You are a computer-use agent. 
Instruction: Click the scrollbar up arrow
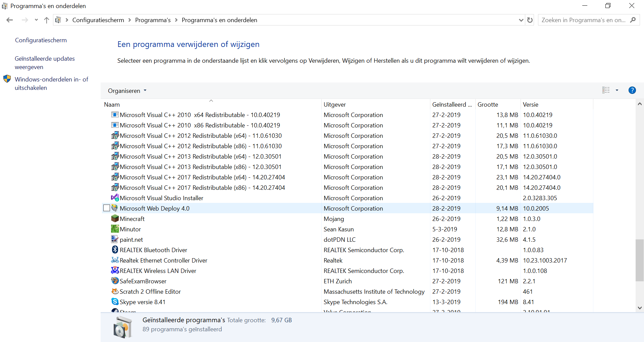tap(640, 104)
